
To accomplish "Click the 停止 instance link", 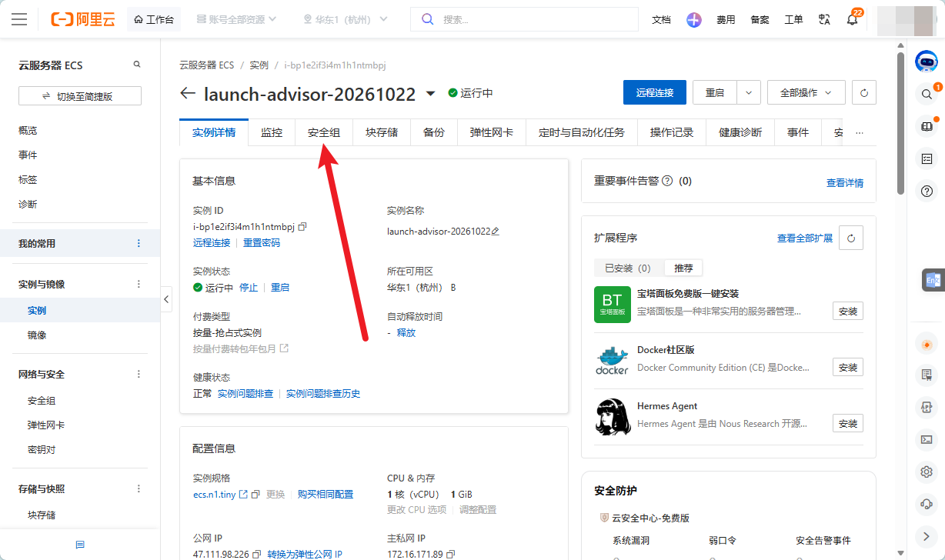I will pyautogui.click(x=249, y=287).
